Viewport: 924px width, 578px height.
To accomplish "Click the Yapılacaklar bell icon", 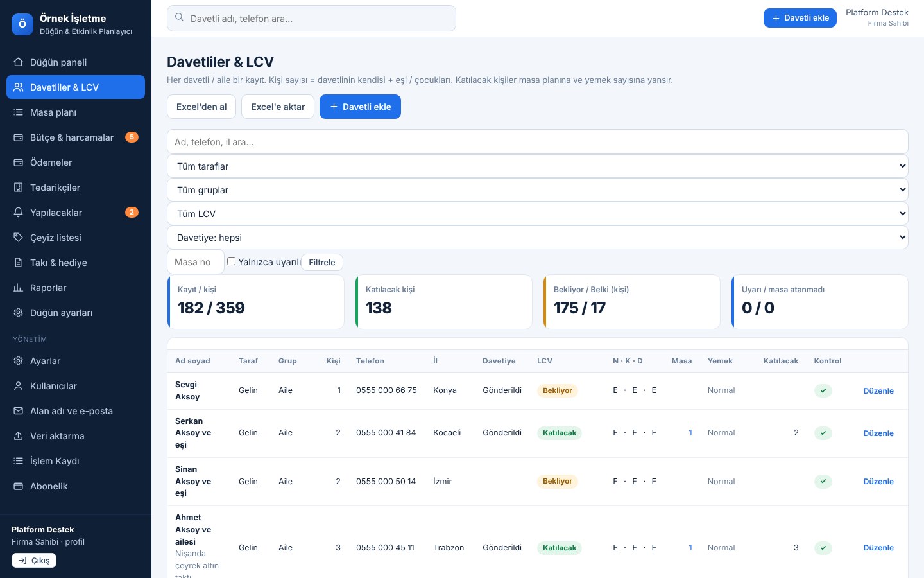I will click(x=19, y=213).
